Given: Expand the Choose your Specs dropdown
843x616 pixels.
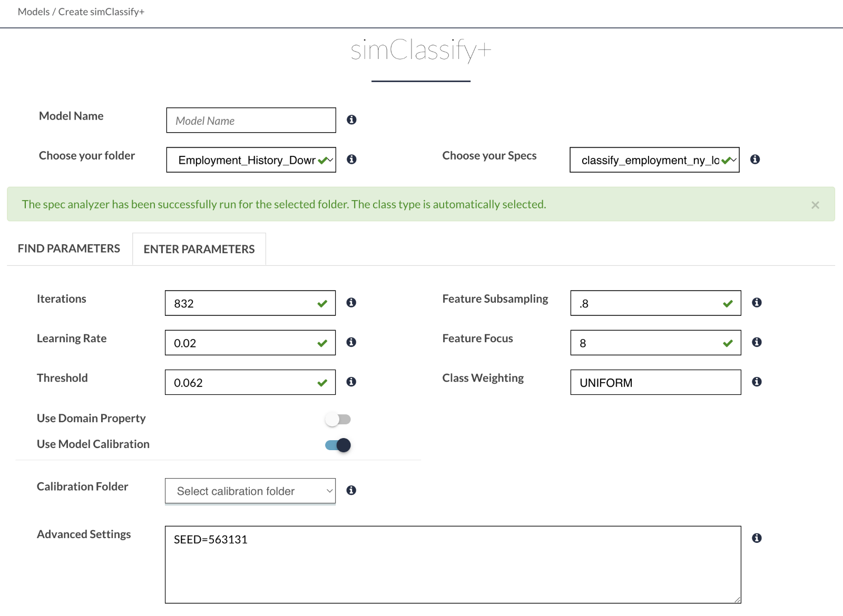Looking at the screenshot, I should (x=654, y=160).
